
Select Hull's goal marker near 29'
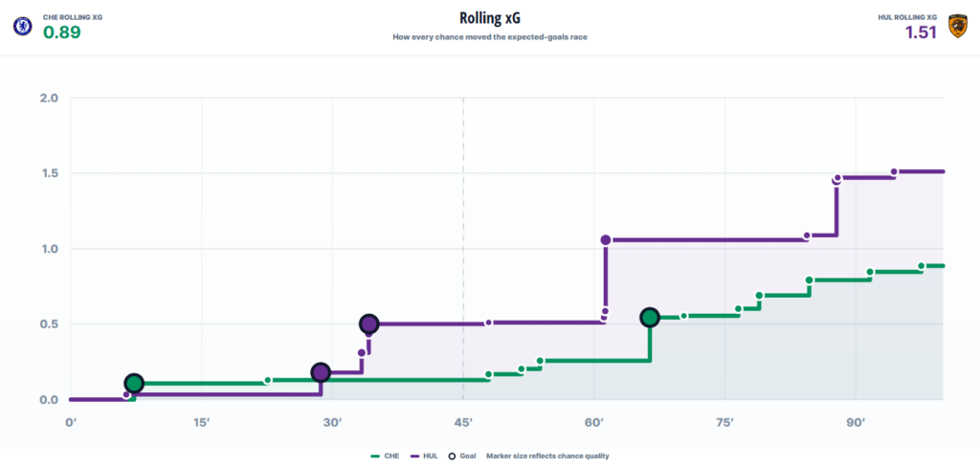coord(321,372)
